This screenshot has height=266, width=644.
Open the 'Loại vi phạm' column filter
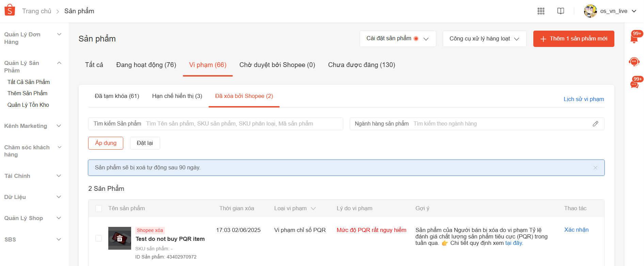(313, 209)
